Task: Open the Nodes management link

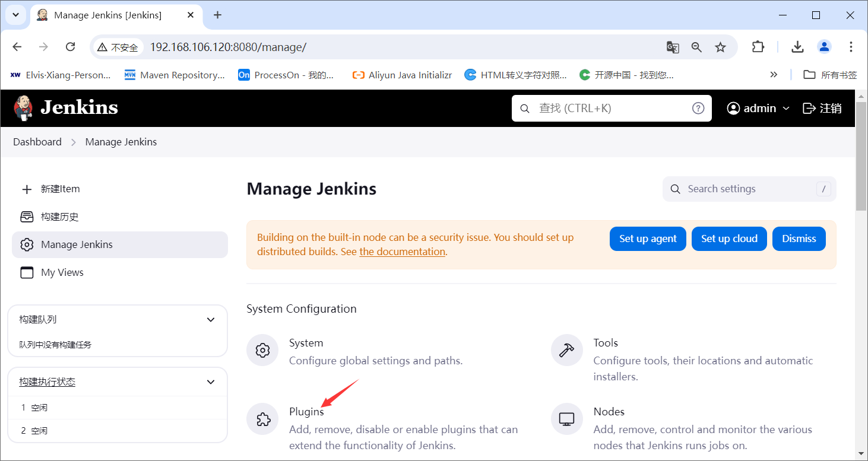Action: 609,412
